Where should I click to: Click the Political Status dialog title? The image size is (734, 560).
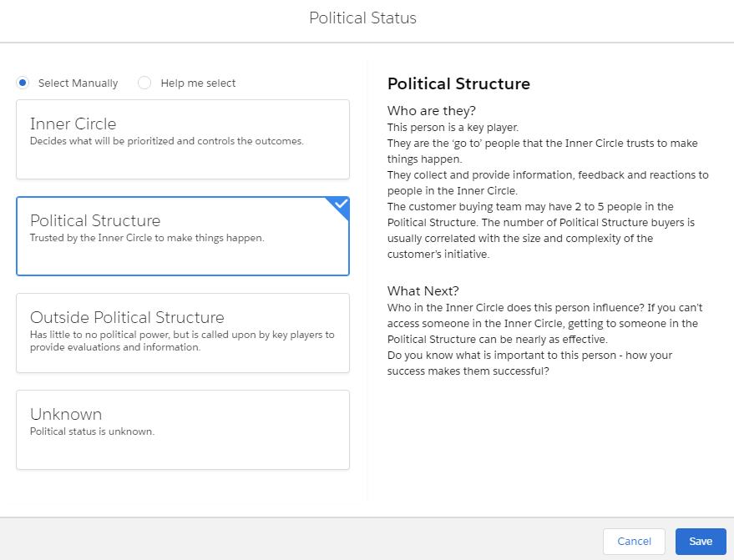tap(362, 18)
